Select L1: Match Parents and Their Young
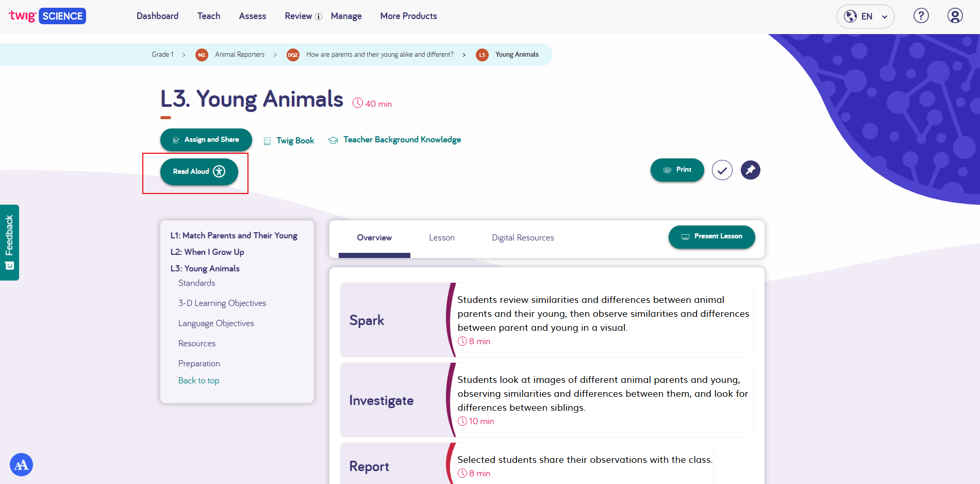This screenshot has height=484, width=980. click(234, 235)
